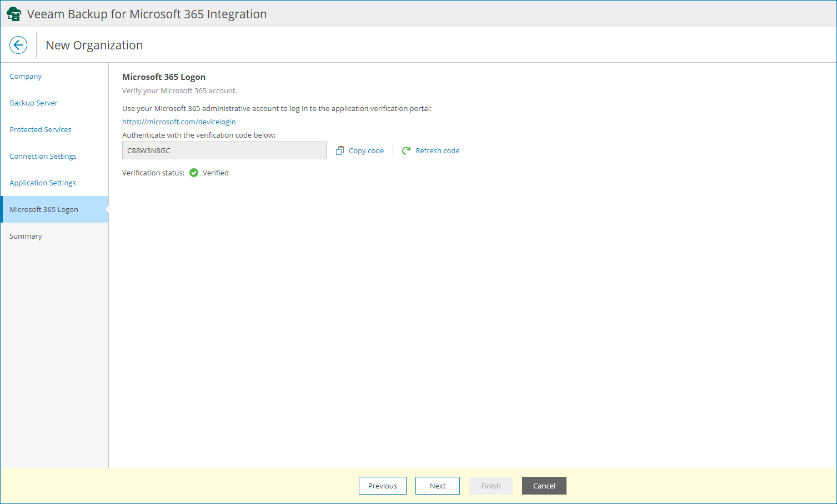
Task: Click the Refresh code link
Action: 438,150
